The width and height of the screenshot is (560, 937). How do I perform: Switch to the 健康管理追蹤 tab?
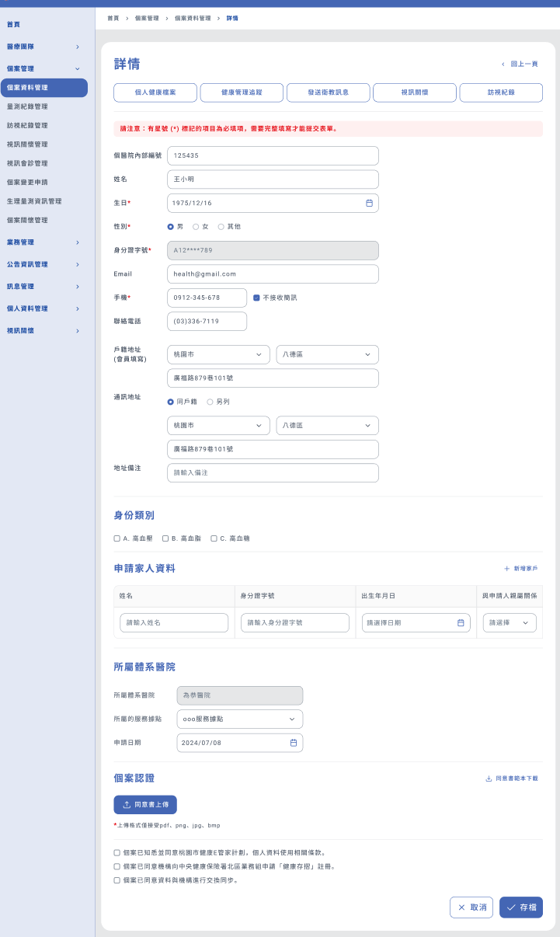pos(242,92)
